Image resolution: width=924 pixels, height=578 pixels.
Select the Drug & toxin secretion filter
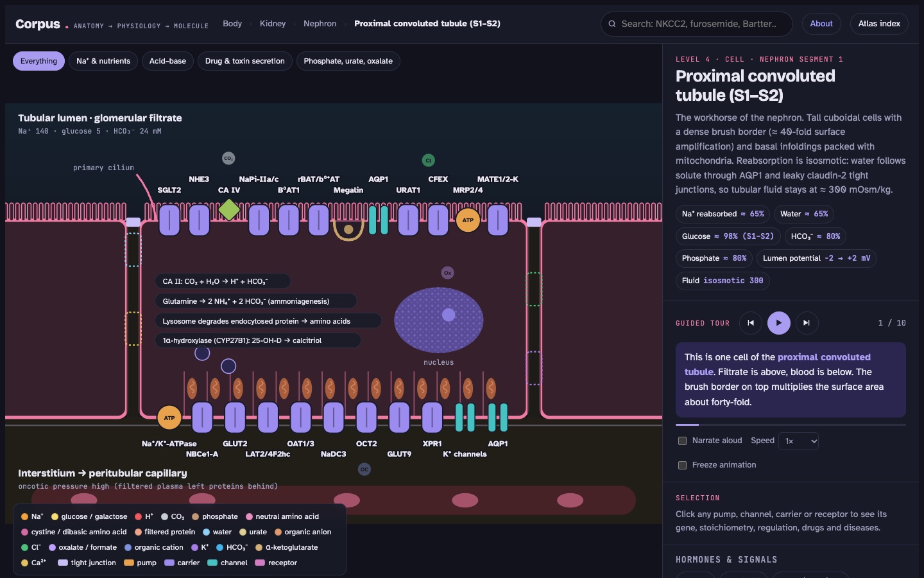(x=244, y=61)
